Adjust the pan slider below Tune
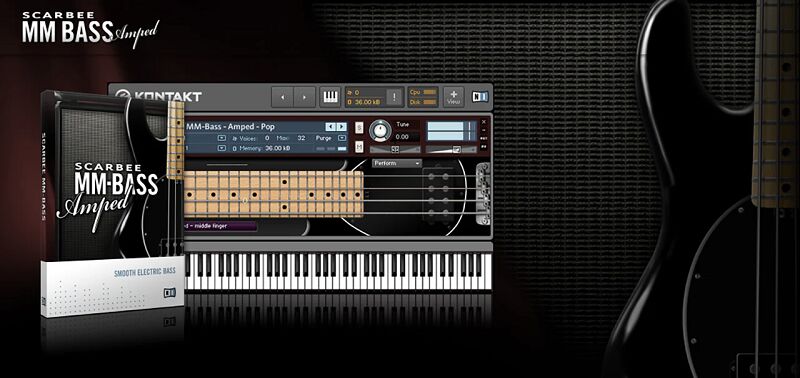Image resolution: width=800 pixels, height=378 pixels. point(395,149)
